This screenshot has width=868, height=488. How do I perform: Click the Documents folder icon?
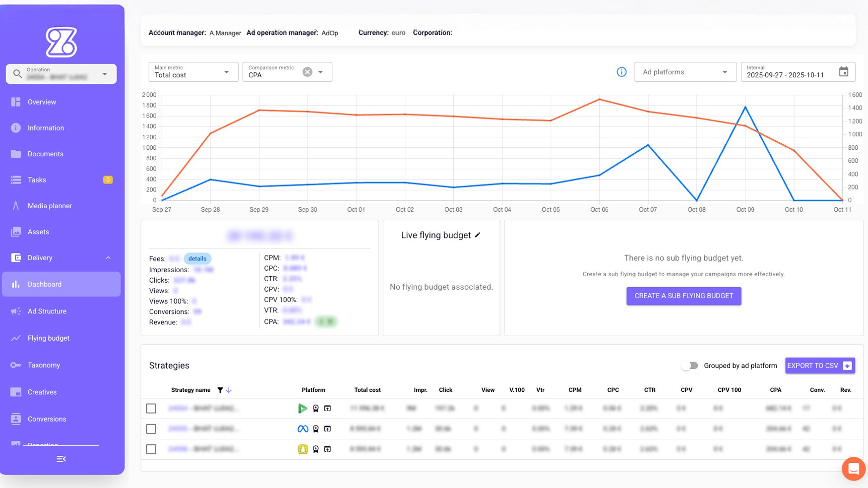click(16, 154)
